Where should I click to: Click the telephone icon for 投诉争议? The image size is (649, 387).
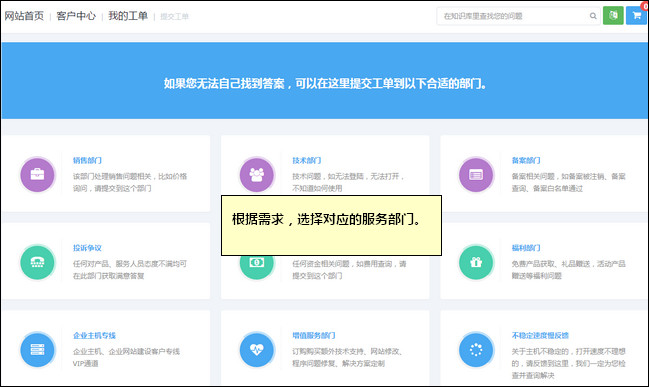coord(37,262)
